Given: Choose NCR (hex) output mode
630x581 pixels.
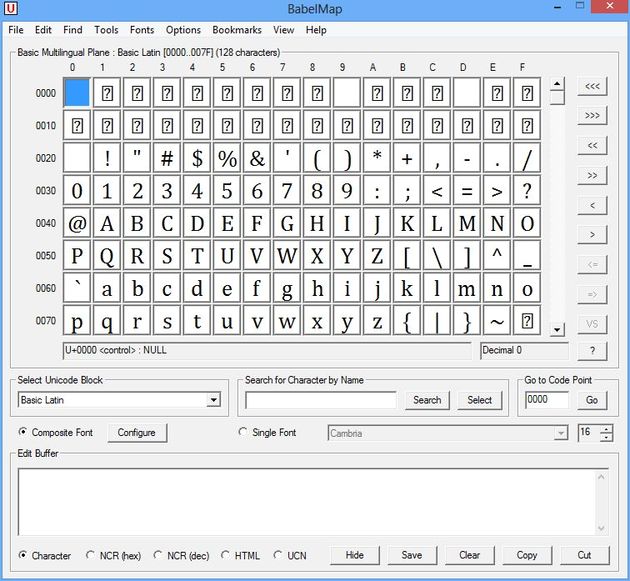Looking at the screenshot, I should click(90, 555).
